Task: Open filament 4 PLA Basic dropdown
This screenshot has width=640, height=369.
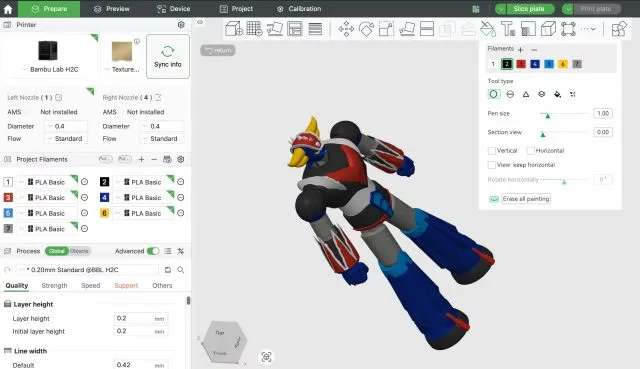Action: pos(143,198)
